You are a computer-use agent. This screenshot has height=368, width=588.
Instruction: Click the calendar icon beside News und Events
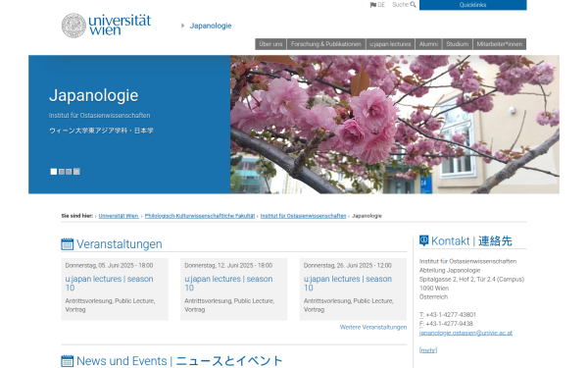point(67,361)
